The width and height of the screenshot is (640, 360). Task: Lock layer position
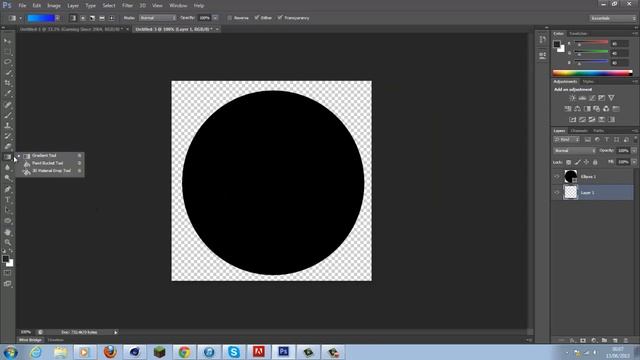587,162
